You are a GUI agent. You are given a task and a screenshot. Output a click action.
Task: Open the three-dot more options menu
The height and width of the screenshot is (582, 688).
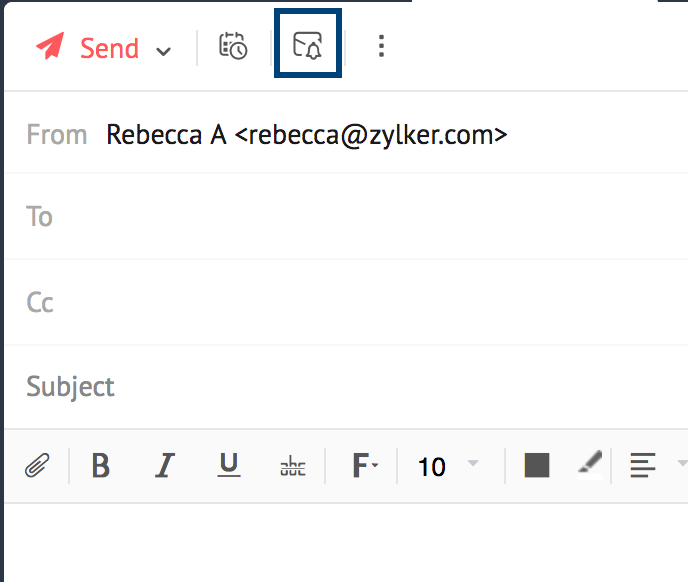click(381, 46)
